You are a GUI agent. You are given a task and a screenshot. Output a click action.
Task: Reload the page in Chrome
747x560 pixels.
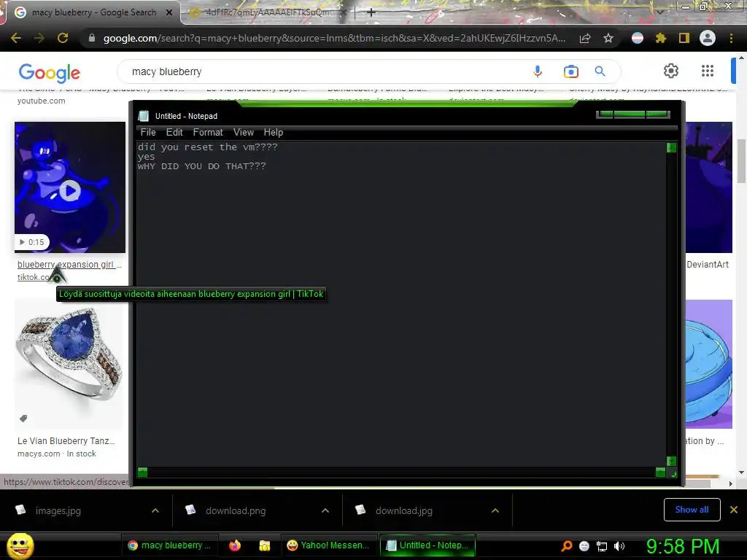pyautogui.click(x=63, y=38)
